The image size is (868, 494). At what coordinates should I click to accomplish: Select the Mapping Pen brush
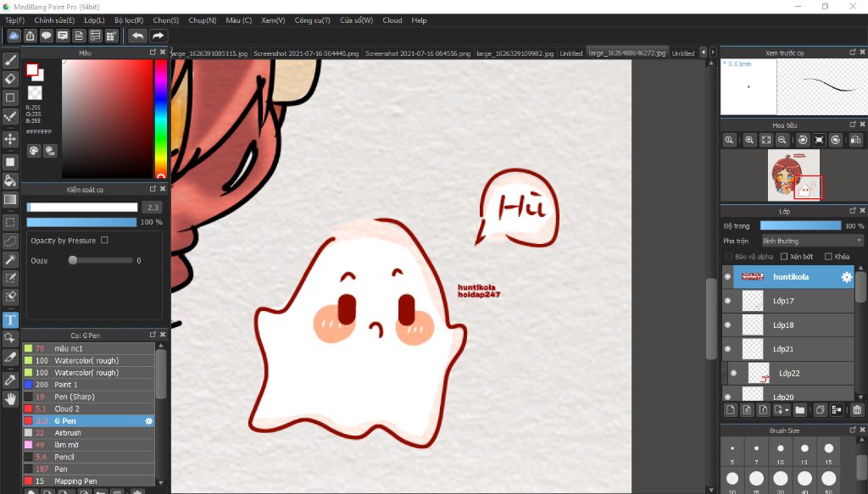(88, 480)
